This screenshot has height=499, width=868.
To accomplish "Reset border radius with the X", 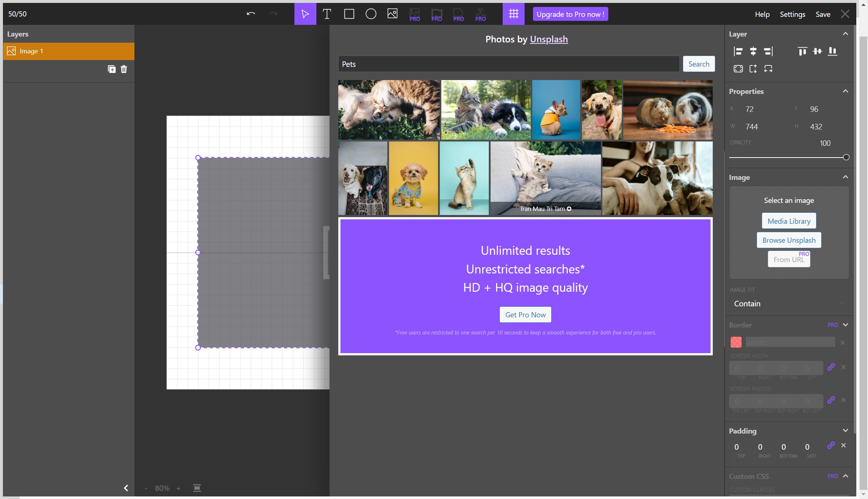I will pyautogui.click(x=844, y=400).
